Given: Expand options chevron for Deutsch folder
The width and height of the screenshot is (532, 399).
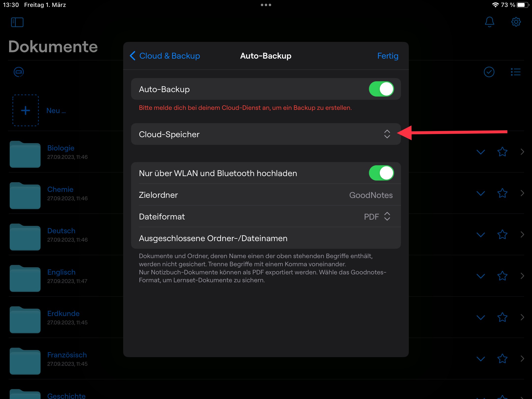Looking at the screenshot, I should pyautogui.click(x=481, y=234).
